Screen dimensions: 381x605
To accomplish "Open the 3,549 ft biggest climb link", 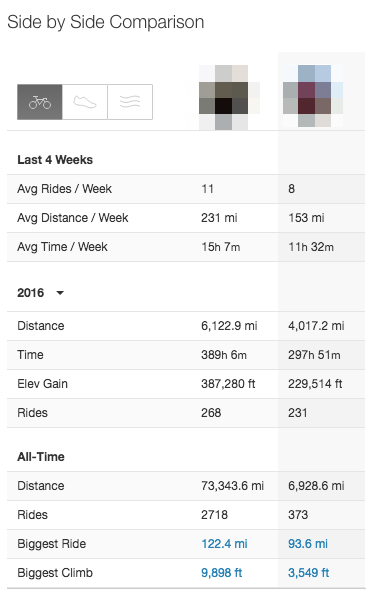I will point(308,573).
